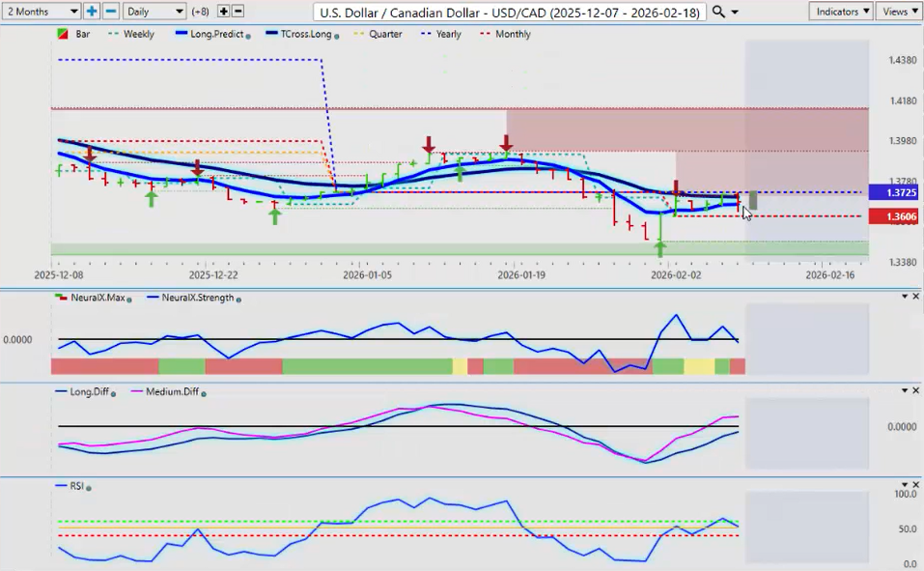Click the black minus button after (+8)
The height and width of the screenshot is (571, 924).
[x=238, y=12]
